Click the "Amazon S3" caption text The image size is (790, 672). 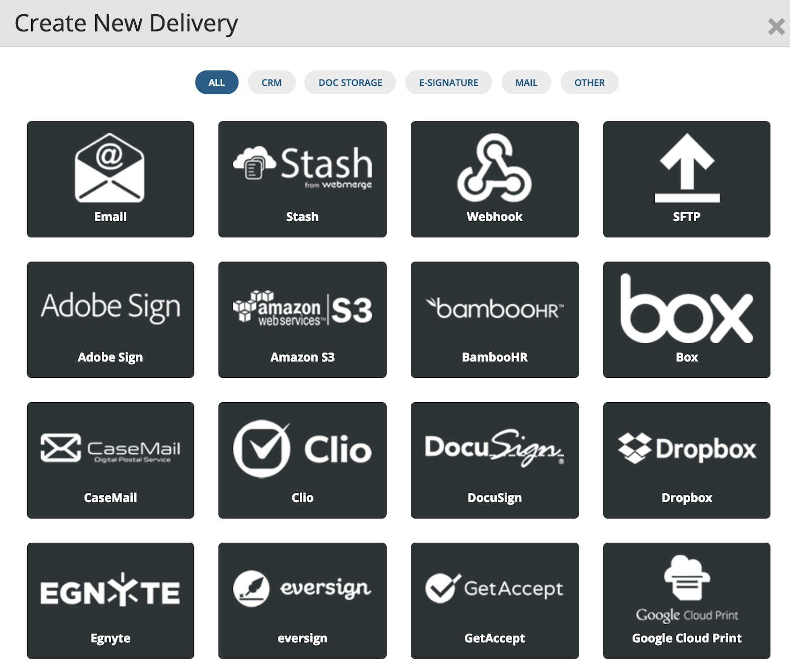302,357
